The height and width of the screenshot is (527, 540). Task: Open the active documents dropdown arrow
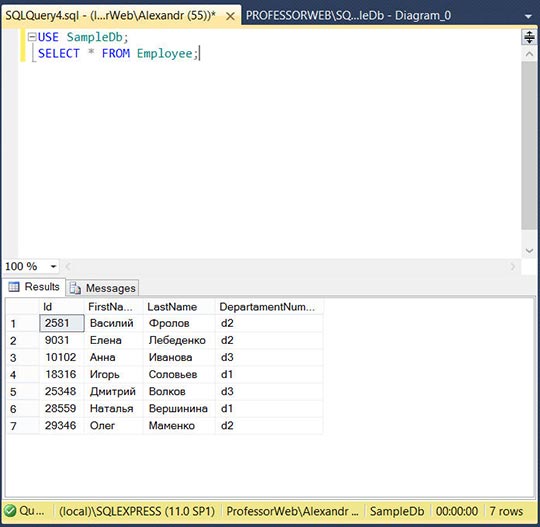pyautogui.click(x=528, y=17)
